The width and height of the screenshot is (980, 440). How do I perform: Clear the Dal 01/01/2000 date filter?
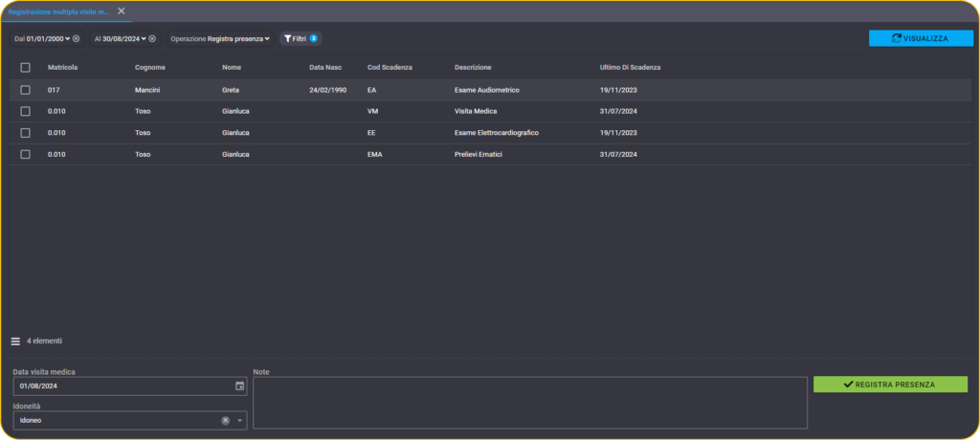coord(77,39)
